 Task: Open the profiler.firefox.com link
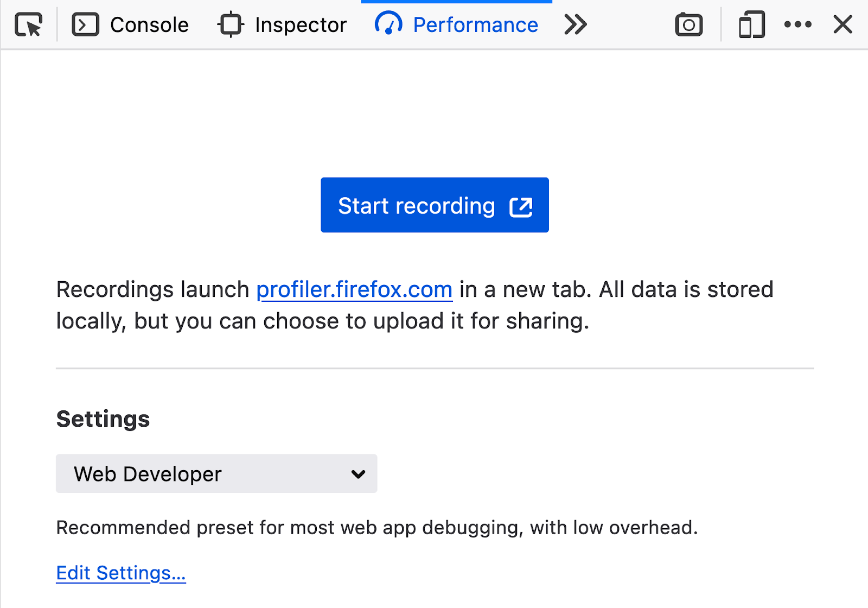point(354,289)
